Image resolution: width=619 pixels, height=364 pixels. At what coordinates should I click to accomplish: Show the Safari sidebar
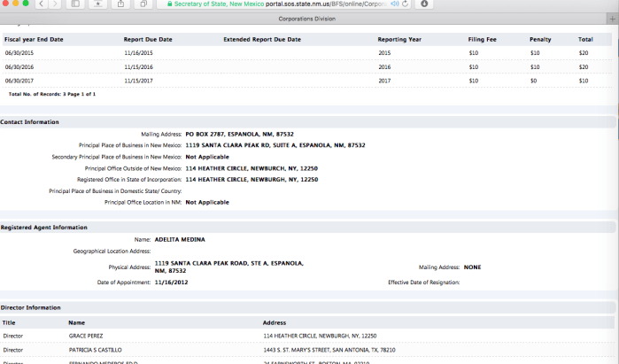(x=75, y=4)
